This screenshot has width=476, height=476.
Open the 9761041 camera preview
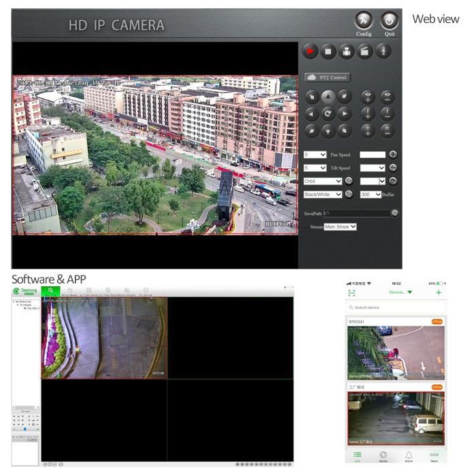click(x=396, y=353)
